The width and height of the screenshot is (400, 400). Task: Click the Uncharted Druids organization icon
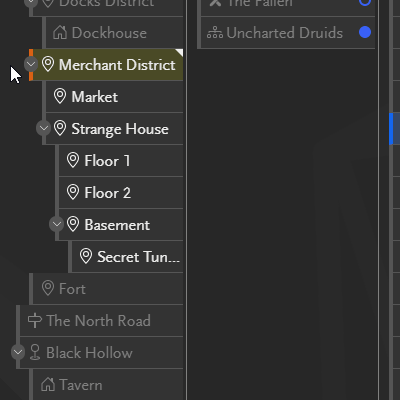click(215, 33)
